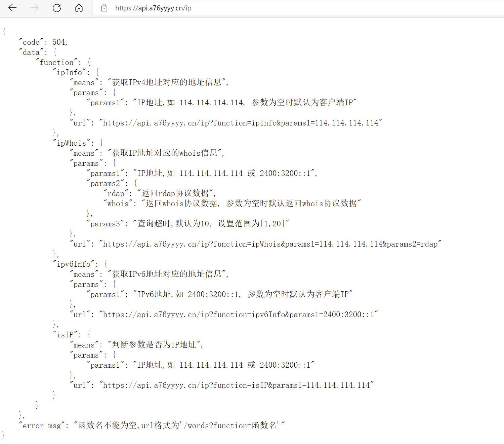Click the isIP params1 description line
Screen dimensions: 504x444
pos(224,365)
